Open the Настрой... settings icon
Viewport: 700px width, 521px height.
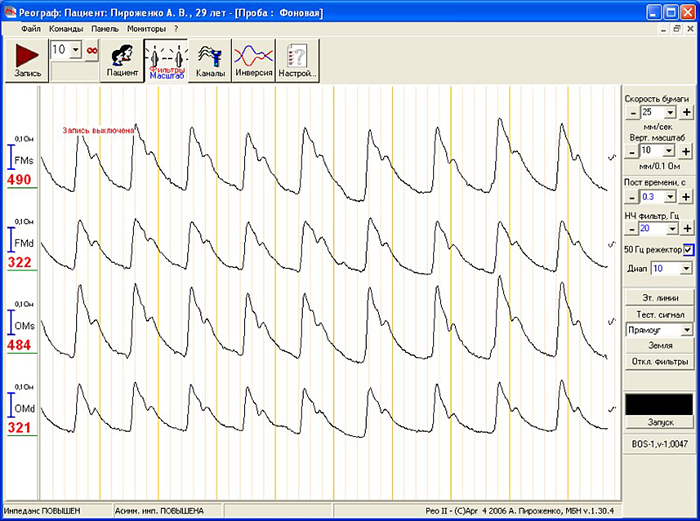pyautogui.click(x=297, y=61)
